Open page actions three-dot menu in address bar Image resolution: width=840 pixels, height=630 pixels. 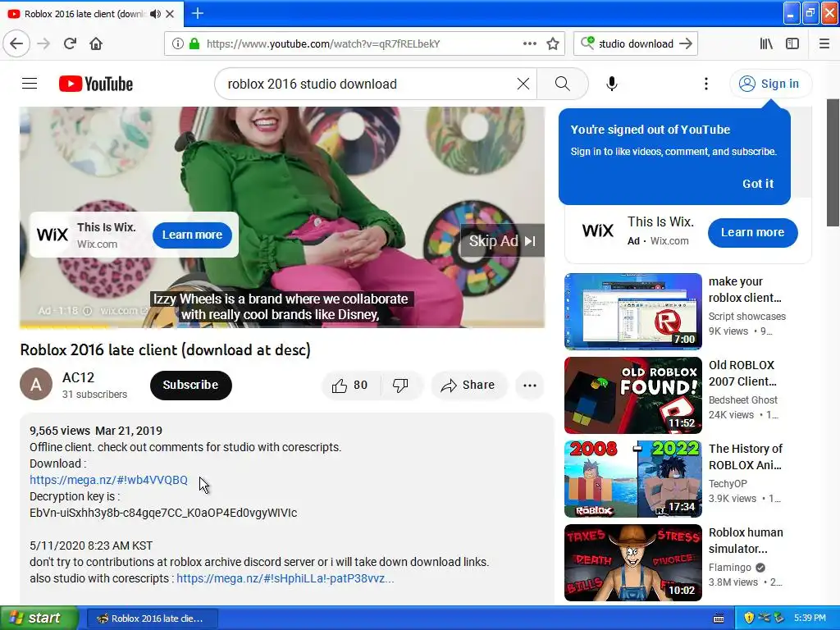529,43
